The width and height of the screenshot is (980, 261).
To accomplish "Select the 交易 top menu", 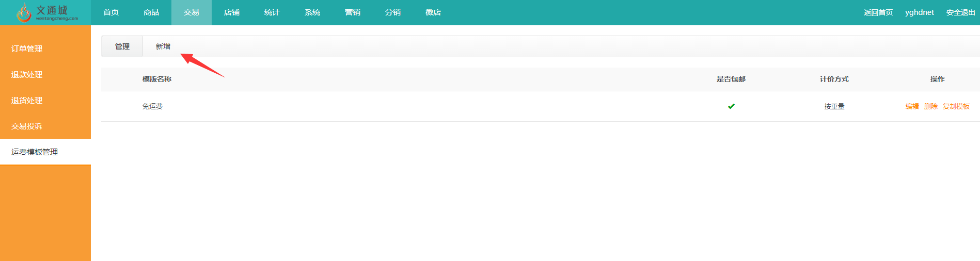I will click(x=192, y=12).
